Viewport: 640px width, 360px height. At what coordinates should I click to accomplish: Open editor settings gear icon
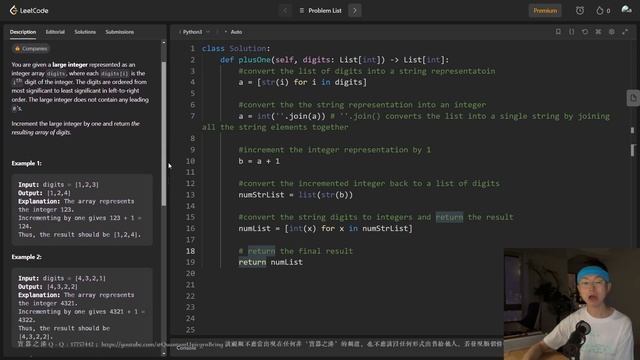pyautogui.click(x=612, y=31)
